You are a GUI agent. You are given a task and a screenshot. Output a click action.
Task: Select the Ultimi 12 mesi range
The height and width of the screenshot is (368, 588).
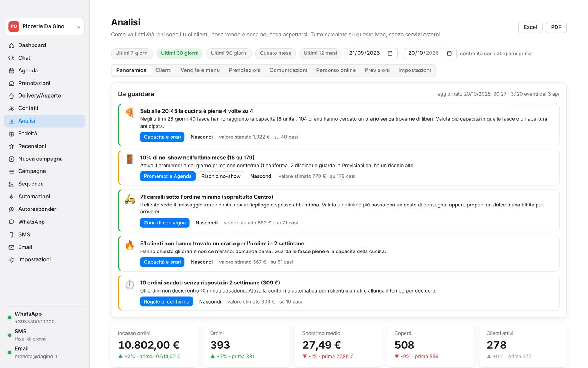[x=320, y=53]
